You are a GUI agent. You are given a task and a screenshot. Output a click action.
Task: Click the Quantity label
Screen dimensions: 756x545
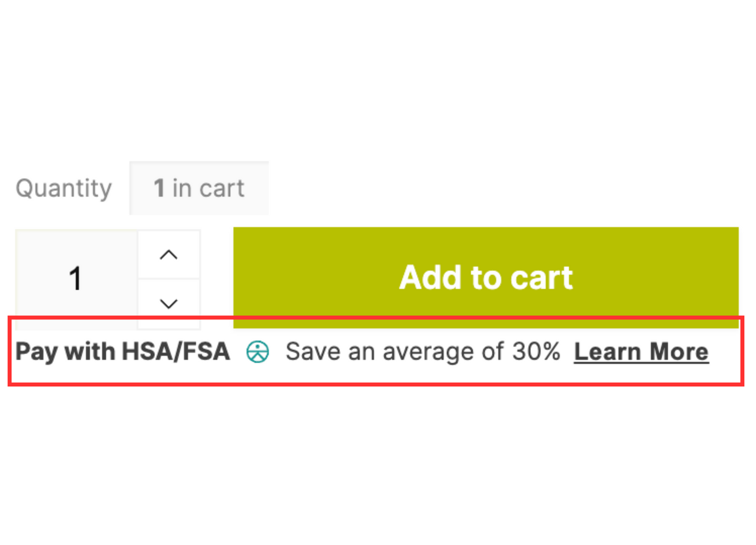click(x=64, y=188)
